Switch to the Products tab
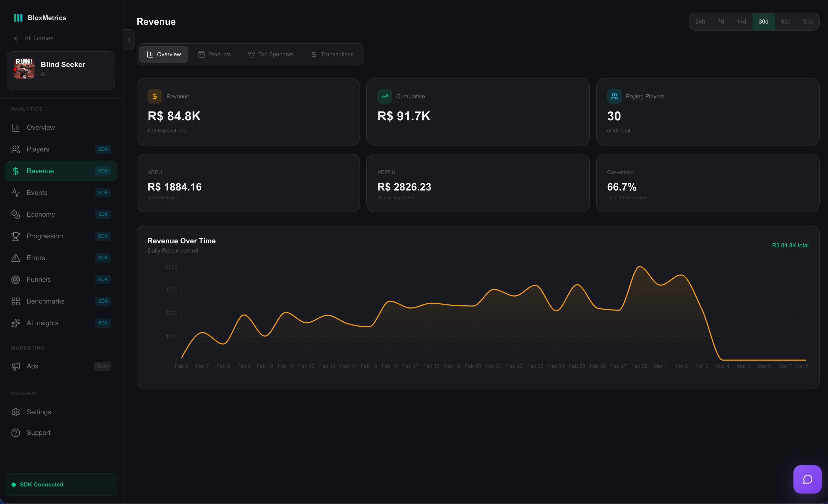 [214, 54]
